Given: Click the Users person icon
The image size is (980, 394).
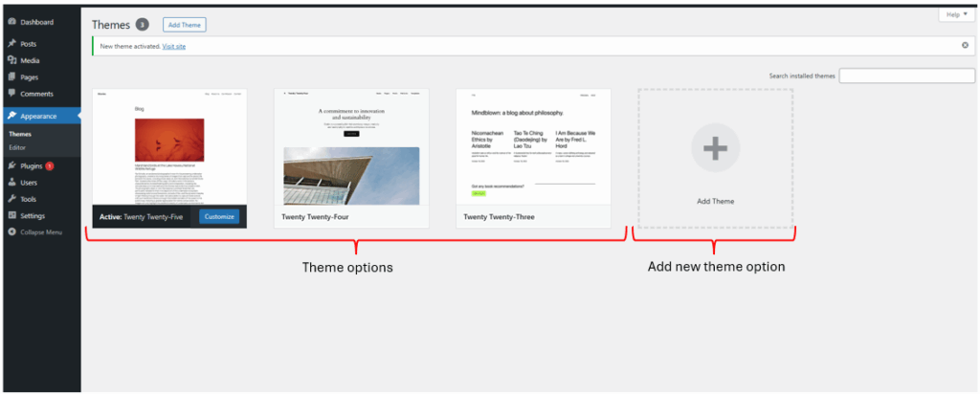Looking at the screenshot, I should (11, 183).
